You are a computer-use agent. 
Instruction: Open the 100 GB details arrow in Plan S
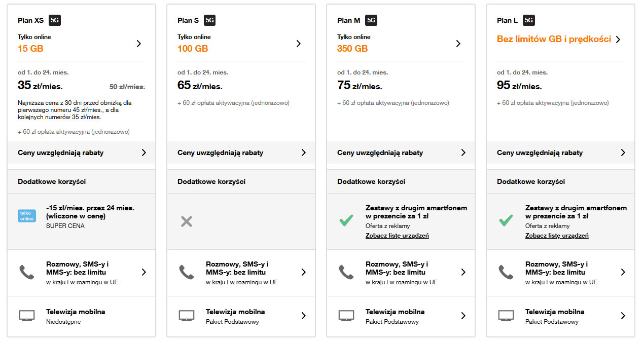(299, 44)
